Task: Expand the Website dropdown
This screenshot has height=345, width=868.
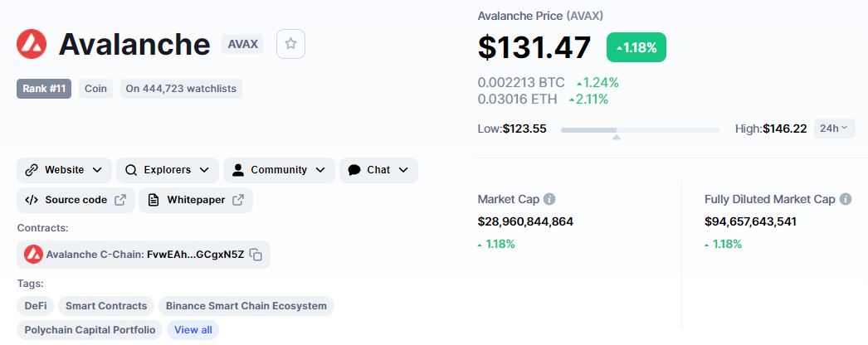Action: pos(63,170)
